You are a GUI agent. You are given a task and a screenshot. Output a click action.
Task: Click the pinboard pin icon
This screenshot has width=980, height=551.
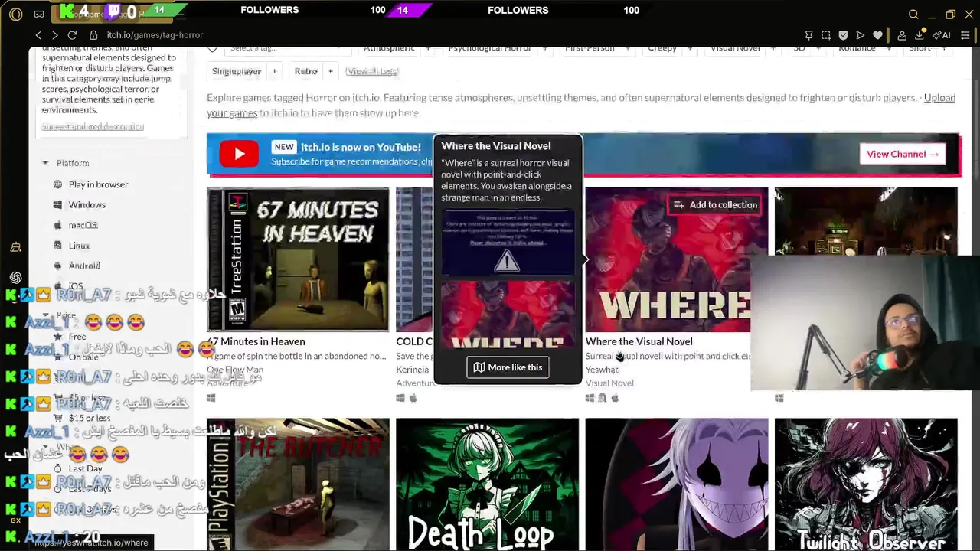(x=809, y=35)
